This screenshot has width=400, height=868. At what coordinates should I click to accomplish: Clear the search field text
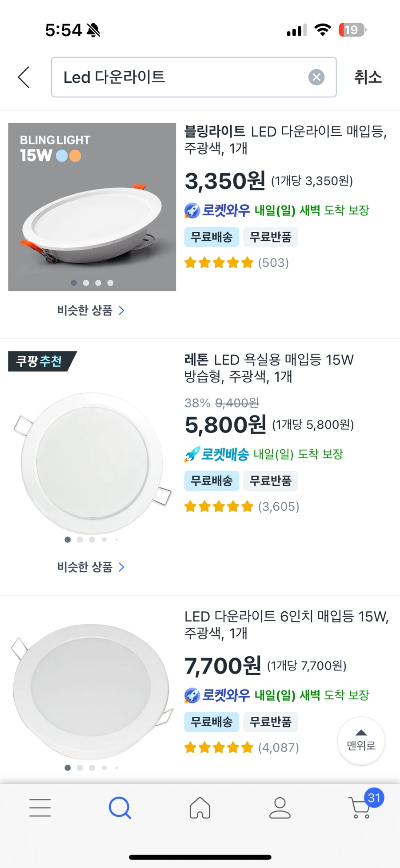[316, 77]
